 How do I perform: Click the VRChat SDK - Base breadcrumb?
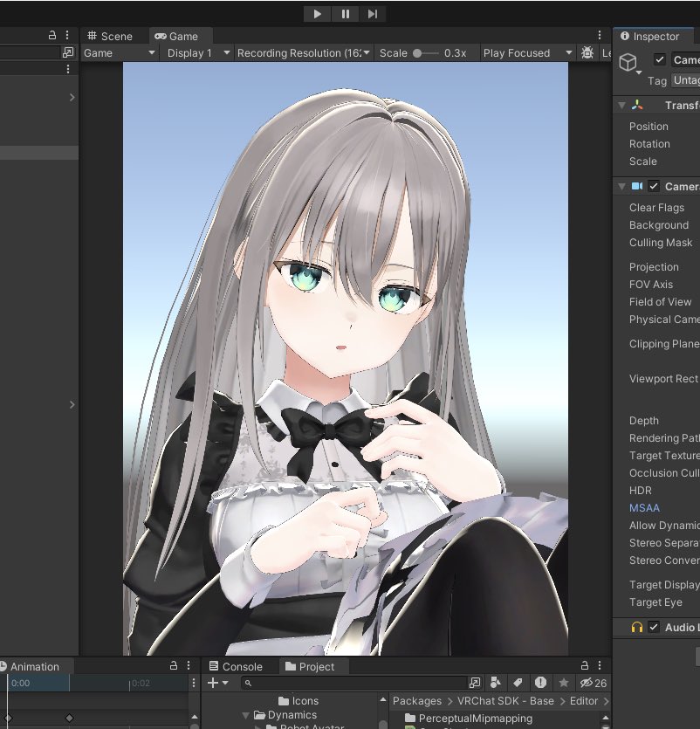505,701
